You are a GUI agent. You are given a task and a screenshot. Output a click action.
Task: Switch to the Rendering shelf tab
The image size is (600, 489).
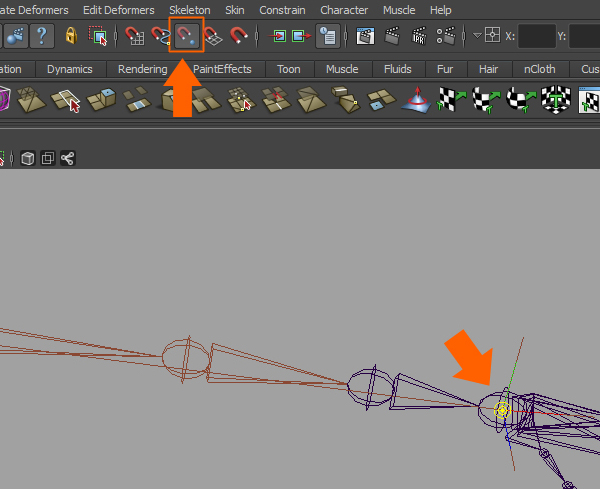[142, 69]
